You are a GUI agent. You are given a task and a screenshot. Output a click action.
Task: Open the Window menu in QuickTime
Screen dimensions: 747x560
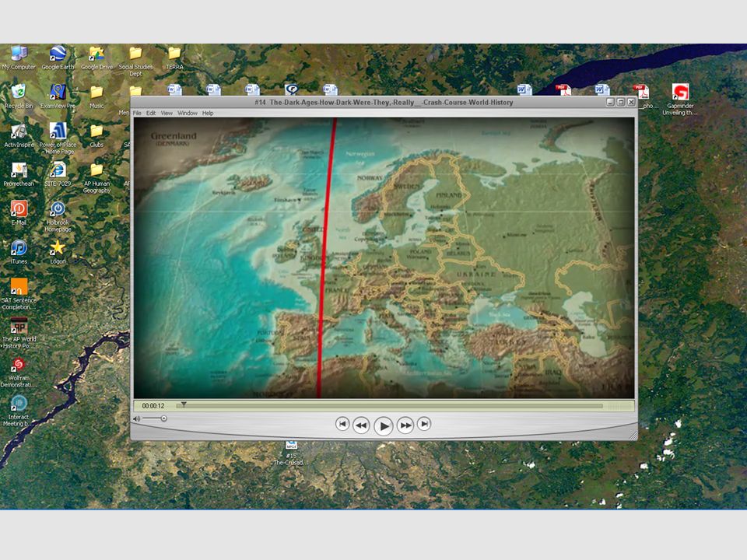pyautogui.click(x=188, y=113)
